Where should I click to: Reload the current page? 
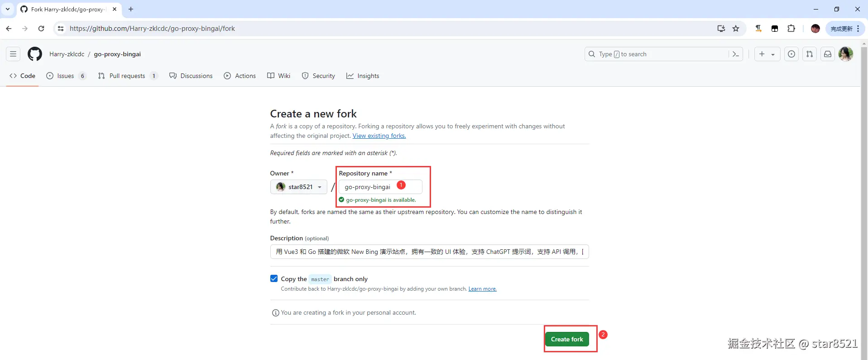[41, 29]
